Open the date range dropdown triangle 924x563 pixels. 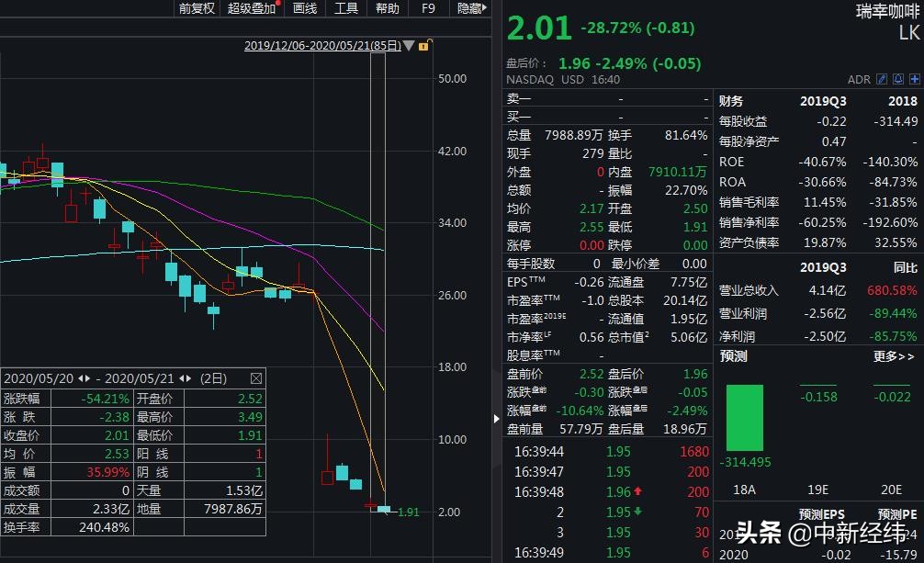408,45
